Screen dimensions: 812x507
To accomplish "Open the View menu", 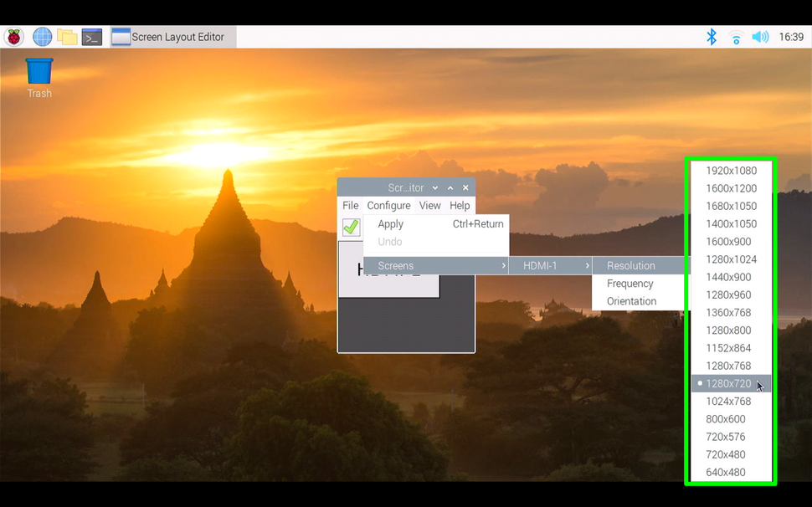I will (x=429, y=205).
